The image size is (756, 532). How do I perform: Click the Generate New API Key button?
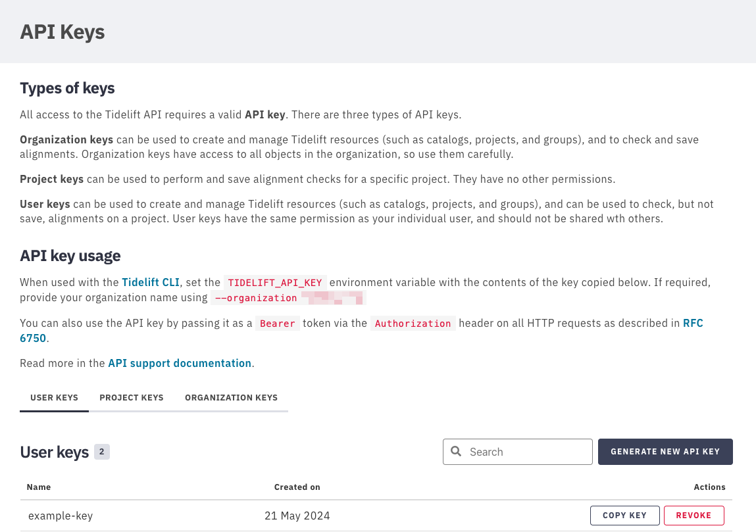coord(665,452)
